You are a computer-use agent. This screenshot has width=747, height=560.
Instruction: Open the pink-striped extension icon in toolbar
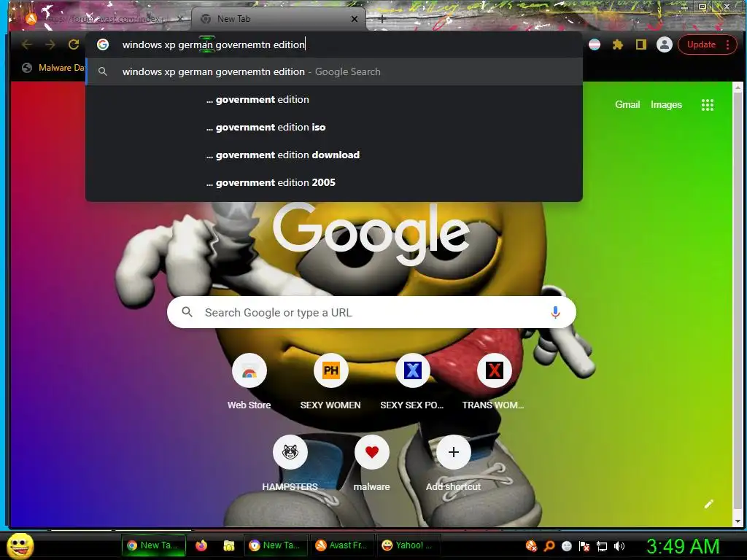(x=594, y=44)
